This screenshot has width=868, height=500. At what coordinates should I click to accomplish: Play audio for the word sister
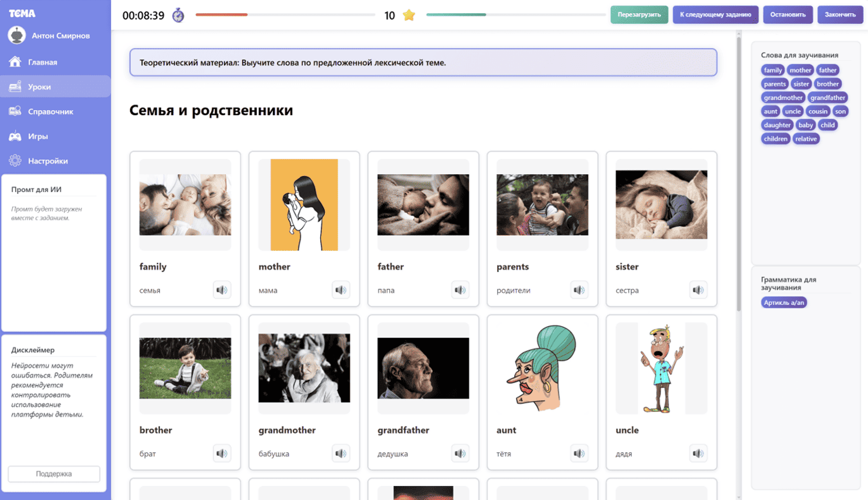[x=698, y=290]
